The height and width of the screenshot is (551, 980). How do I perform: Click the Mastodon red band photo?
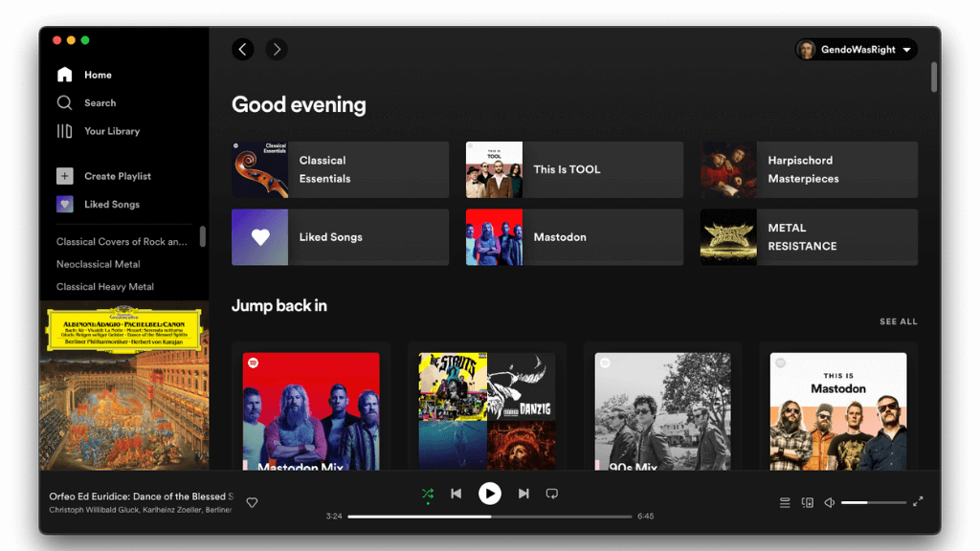[x=495, y=237]
